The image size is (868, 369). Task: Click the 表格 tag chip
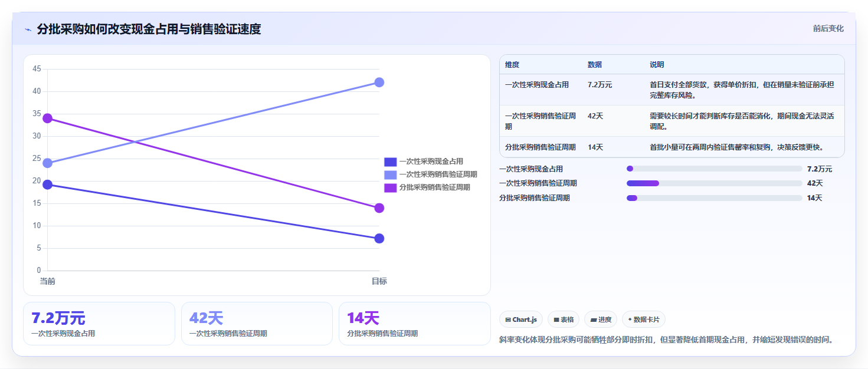pyautogui.click(x=564, y=319)
